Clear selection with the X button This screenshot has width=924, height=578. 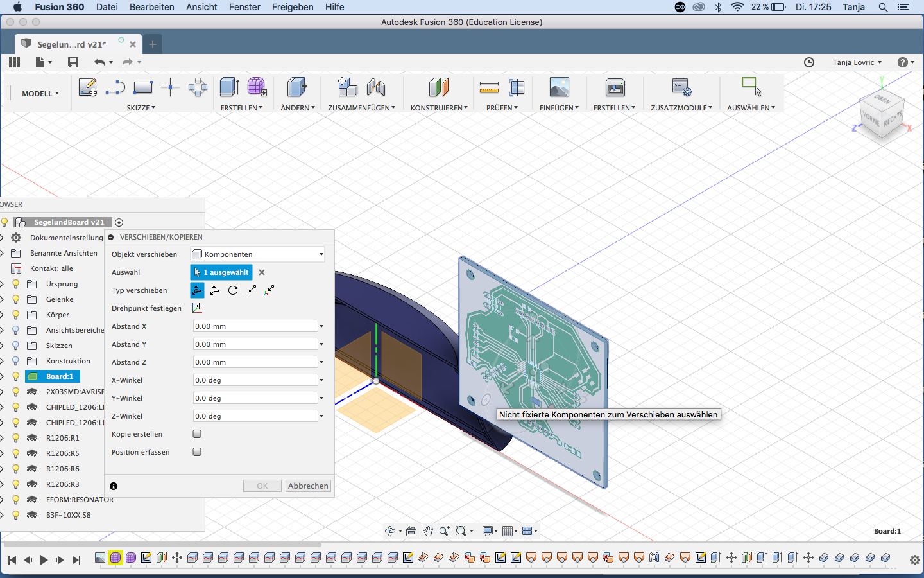[x=262, y=272]
